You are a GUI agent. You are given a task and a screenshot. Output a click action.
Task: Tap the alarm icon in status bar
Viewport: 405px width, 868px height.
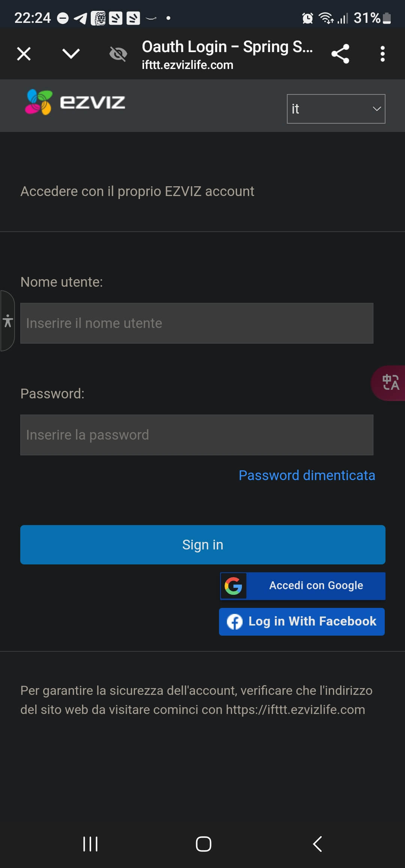pyautogui.click(x=307, y=18)
